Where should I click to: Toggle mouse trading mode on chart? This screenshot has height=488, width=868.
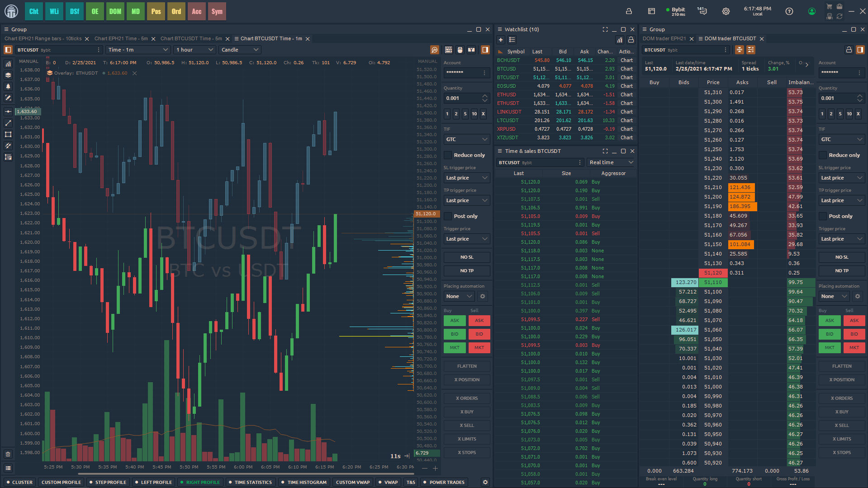click(x=460, y=50)
